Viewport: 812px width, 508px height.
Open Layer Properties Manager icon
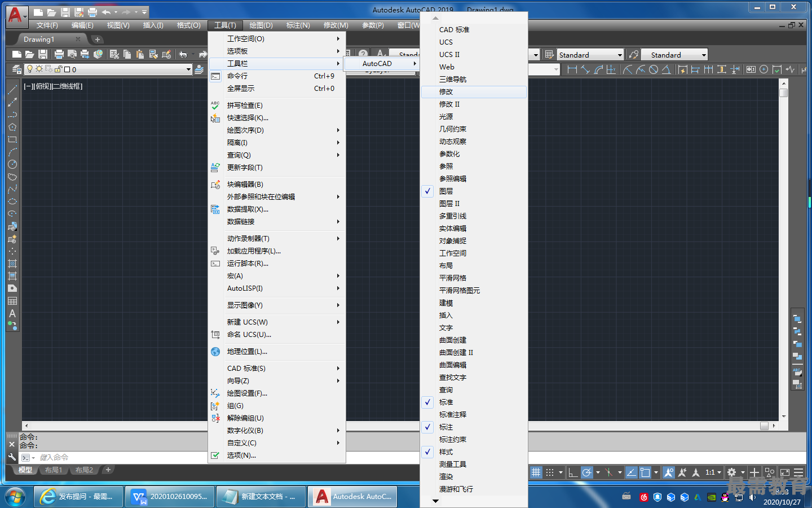click(17, 69)
